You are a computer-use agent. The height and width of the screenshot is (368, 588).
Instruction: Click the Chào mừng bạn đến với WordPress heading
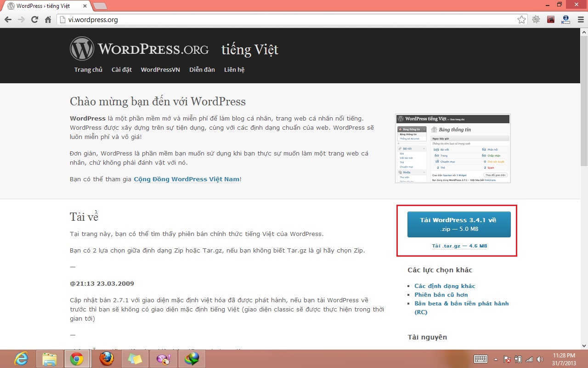[158, 102]
